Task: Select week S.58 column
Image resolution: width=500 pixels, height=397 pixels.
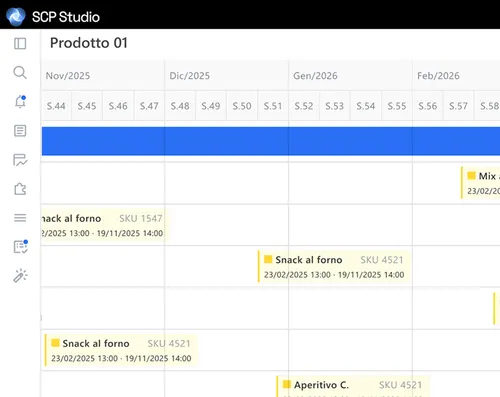Action: click(487, 106)
